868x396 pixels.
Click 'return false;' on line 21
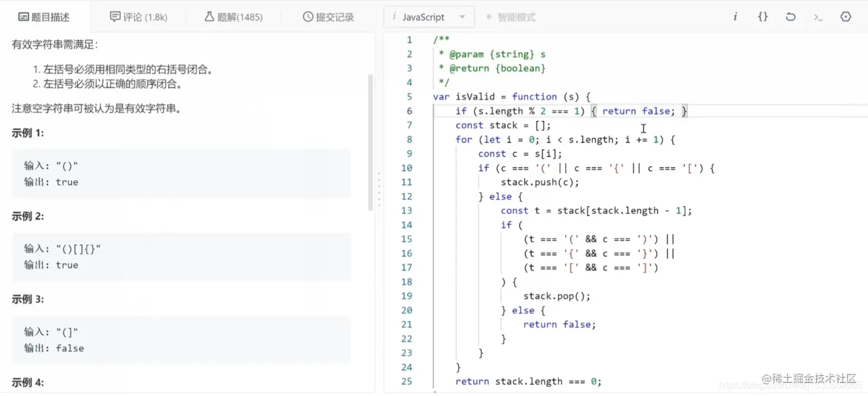pyautogui.click(x=560, y=325)
